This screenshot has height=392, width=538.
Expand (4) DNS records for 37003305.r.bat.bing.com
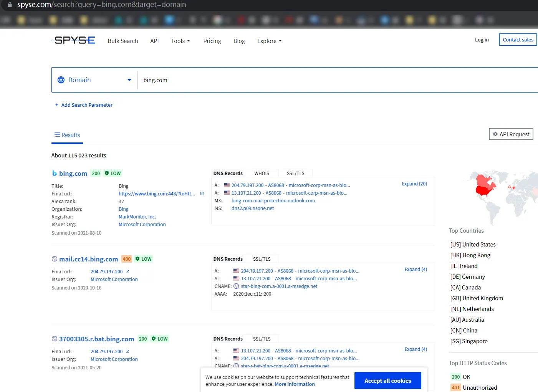[x=416, y=349]
